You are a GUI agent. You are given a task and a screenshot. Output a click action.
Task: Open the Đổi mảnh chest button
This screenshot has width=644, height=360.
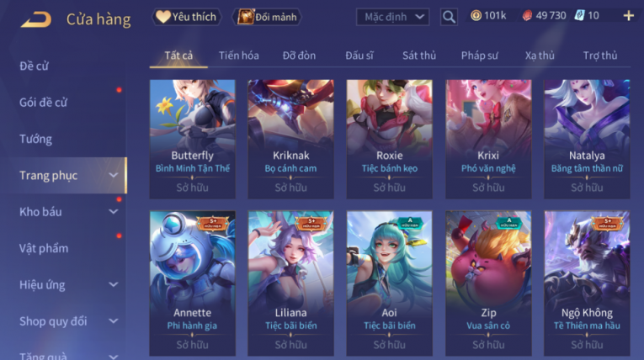pyautogui.click(x=267, y=17)
